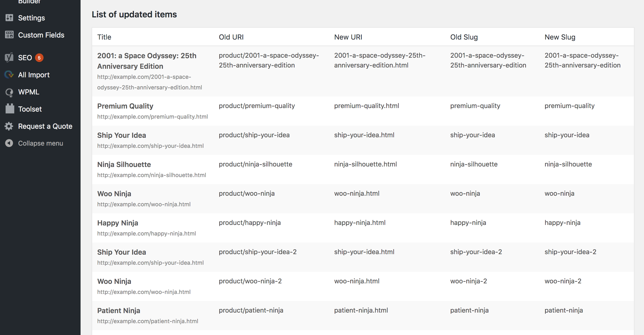Click the SEO notification badge showing 5
The image size is (644, 335).
tap(39, 58)
